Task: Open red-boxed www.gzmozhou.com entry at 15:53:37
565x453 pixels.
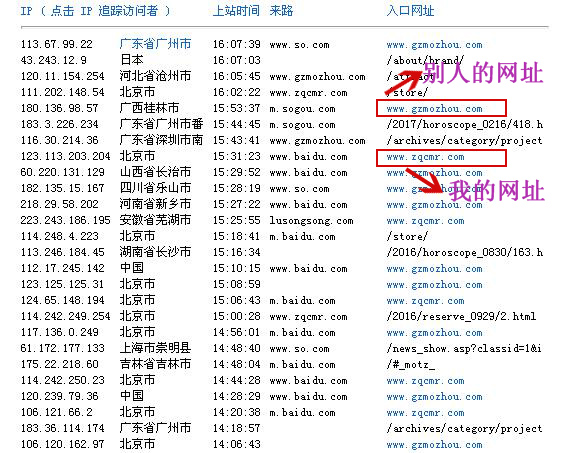Action: (x=434, y=109)
